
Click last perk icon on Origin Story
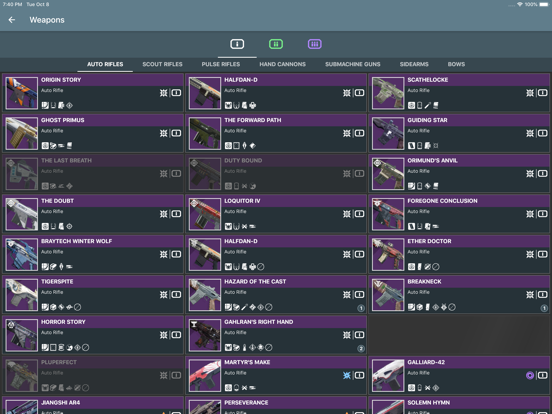pos(69,105)
